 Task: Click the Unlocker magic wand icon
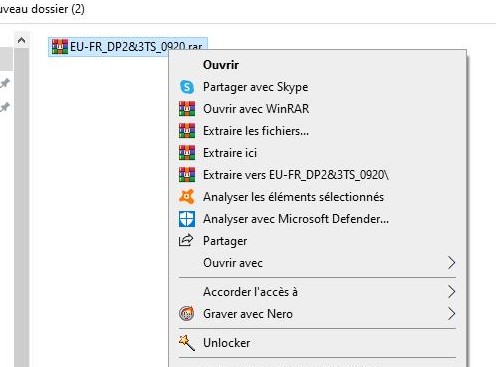coord(187,343)
